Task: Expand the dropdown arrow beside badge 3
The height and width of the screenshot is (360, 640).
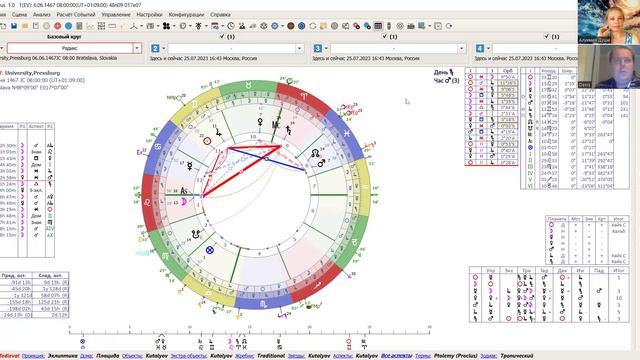Action: point(327,49)
